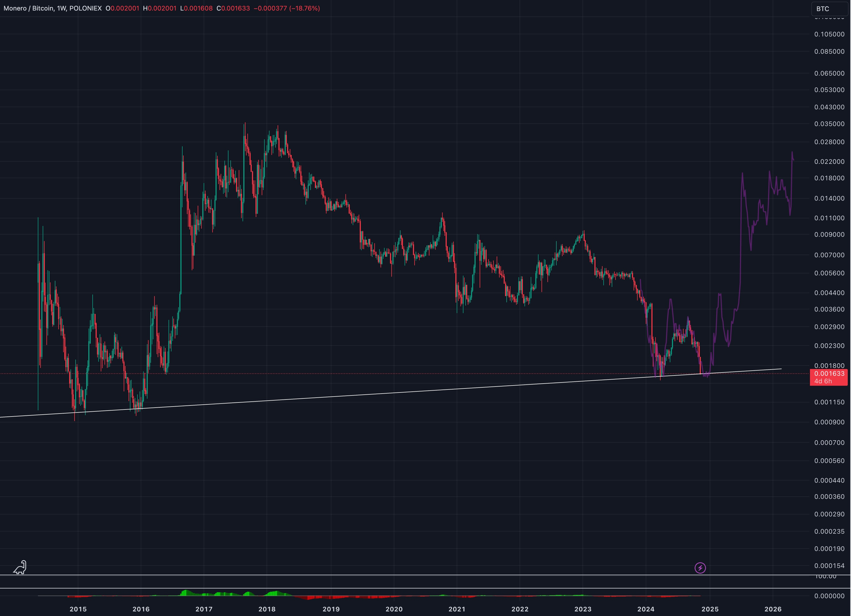Click the 2015 label on time axis
The height and width of the screenshot is (616, 851).
78,609
